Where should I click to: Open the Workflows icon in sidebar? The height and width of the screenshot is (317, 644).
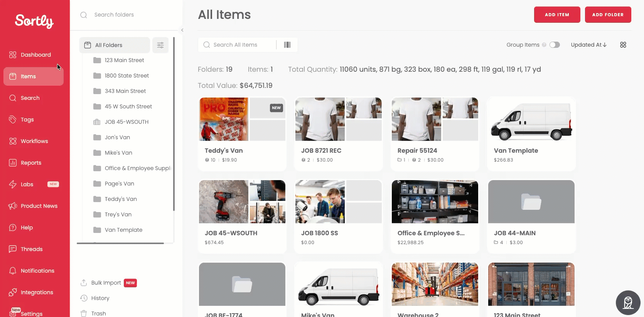click(x=13, y=141)
